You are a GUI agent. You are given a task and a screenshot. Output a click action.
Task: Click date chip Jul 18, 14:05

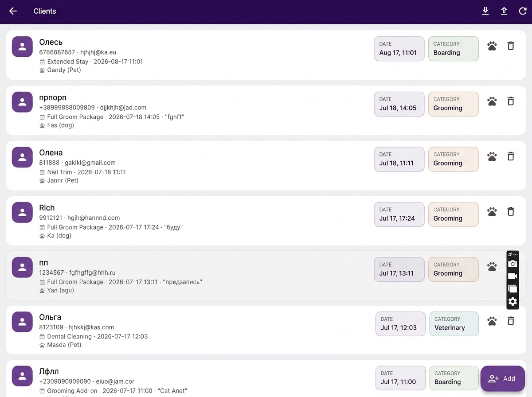point(399,104)
